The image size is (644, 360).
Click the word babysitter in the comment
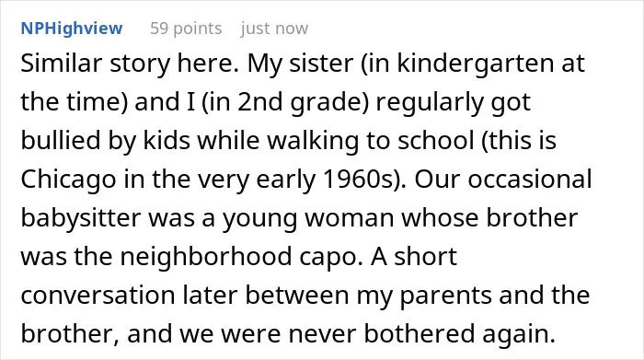81,218
